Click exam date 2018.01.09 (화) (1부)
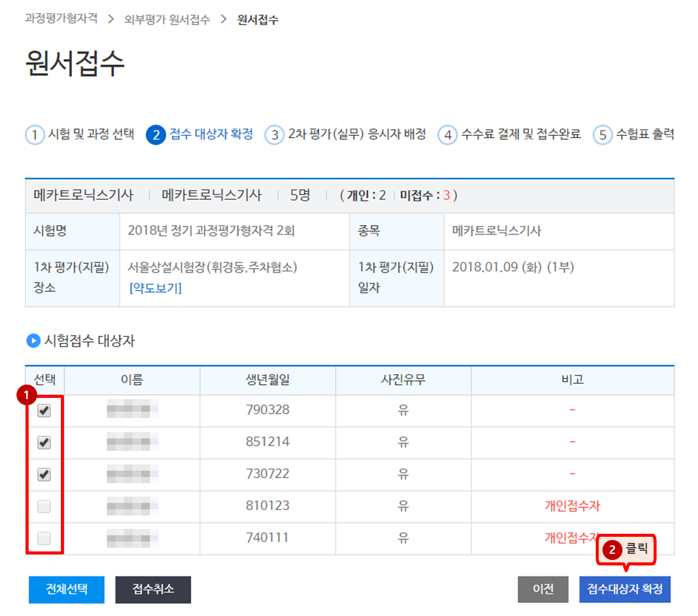Image resolution: width=698 pixels, height=616 pixels. click(513, 267)
